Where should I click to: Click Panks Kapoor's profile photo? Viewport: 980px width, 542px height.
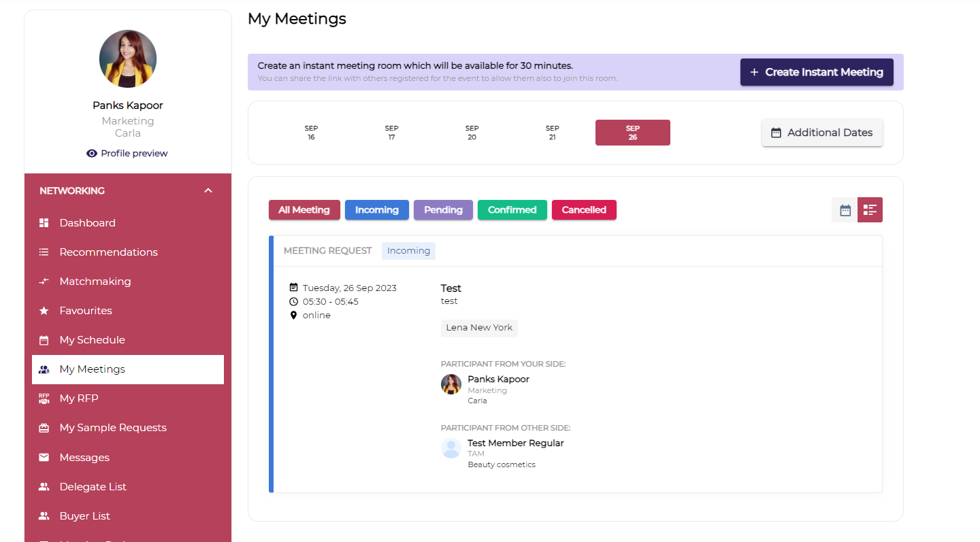pos(128,58)
